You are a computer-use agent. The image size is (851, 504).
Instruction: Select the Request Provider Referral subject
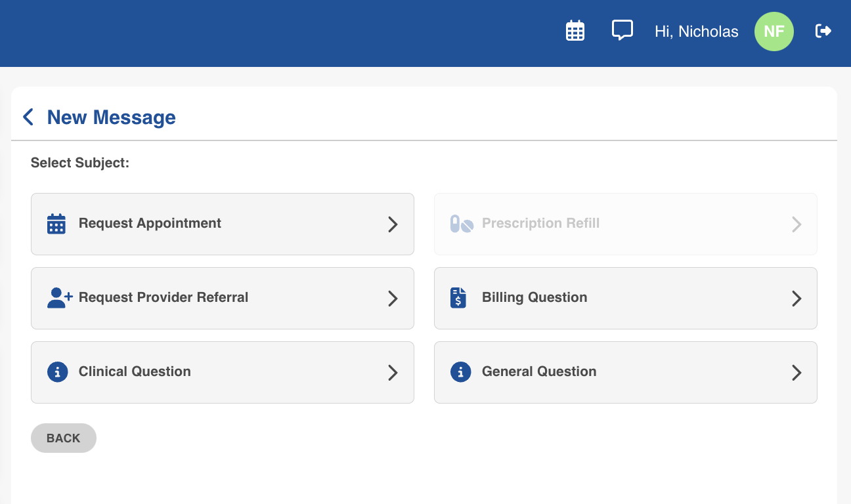point(164,297)
